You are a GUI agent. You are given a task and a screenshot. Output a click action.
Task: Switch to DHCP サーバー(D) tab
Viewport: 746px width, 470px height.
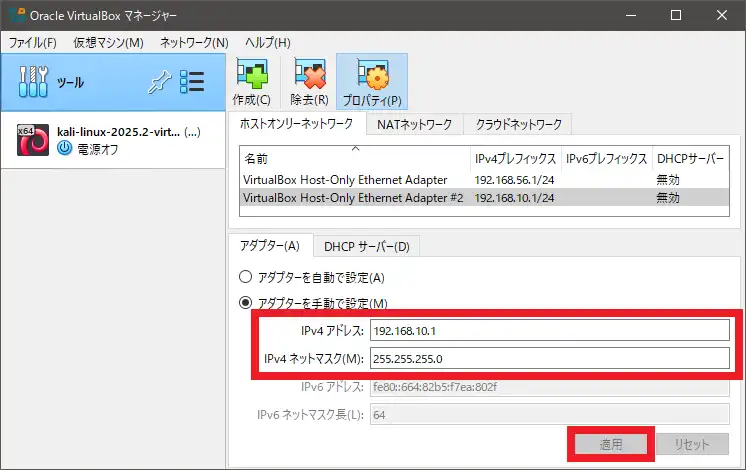(x=367, y=246)
